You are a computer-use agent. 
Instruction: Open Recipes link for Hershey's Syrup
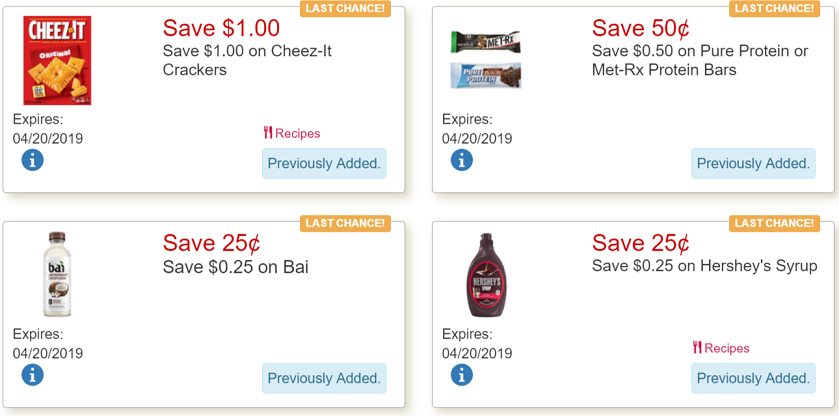(720, 348)
